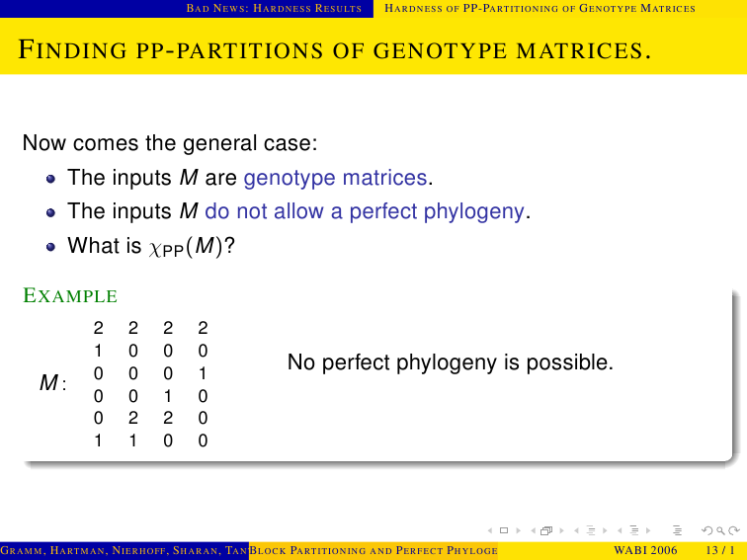This screenshot has height=560, width=747.
Task: Click the matrix row '0 2 2 0'
Action: [x=150, y=418]
